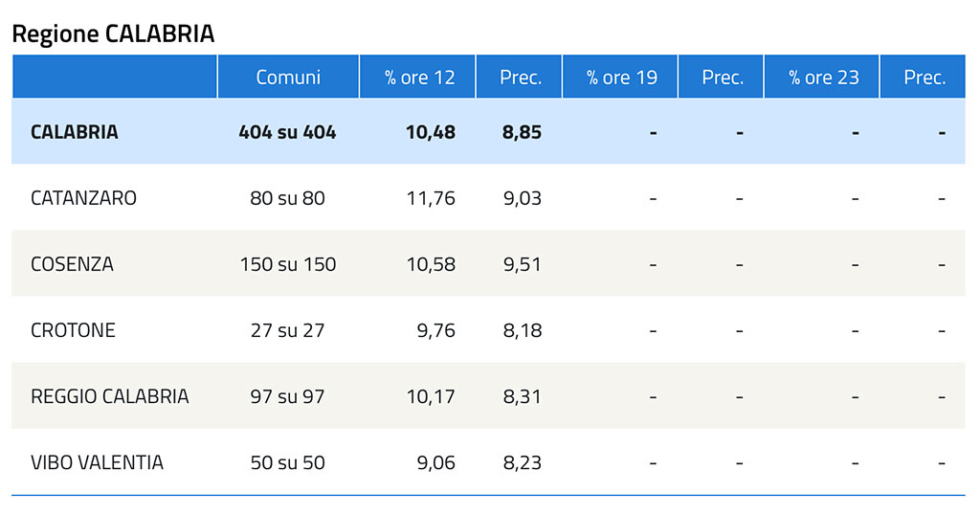Select the CROTONE province name

[x=73, y=330]
